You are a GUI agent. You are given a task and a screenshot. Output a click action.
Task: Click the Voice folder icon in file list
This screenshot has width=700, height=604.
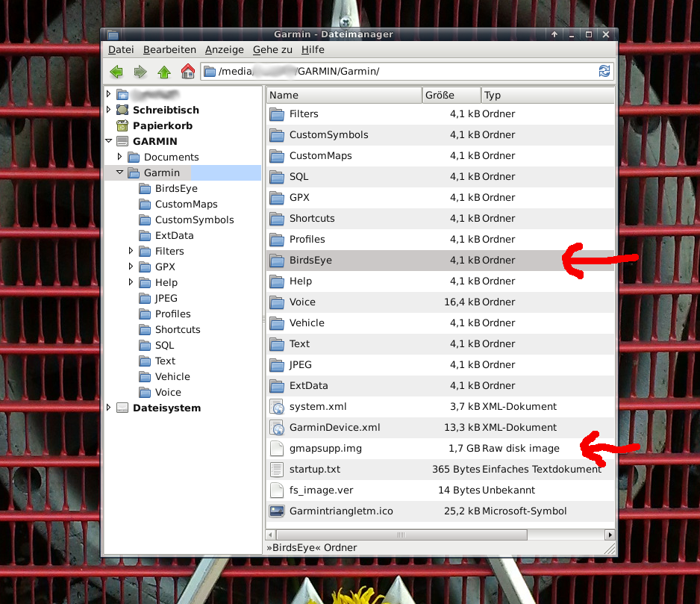277,302
